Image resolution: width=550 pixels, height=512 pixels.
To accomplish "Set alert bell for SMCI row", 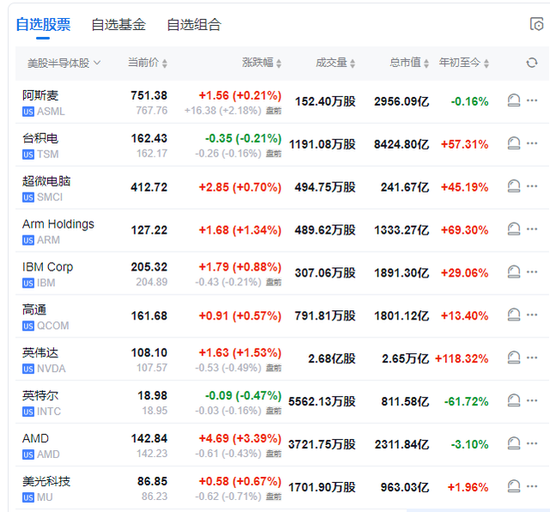I will coord(514,186).
